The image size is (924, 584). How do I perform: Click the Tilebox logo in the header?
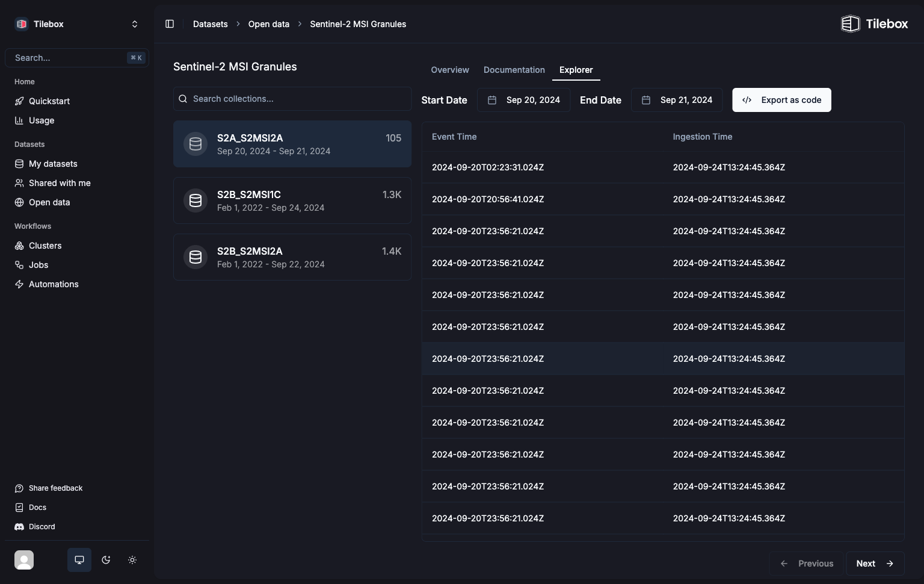pos(874,24)
